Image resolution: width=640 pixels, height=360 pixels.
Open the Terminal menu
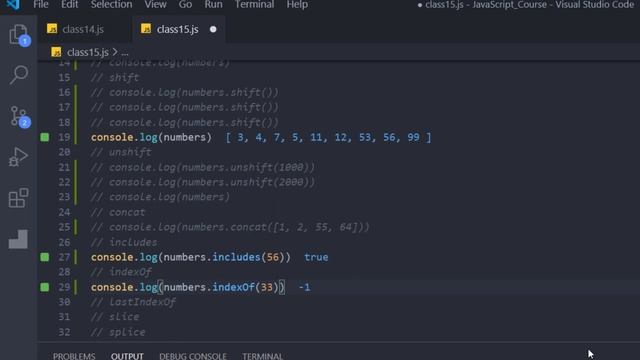click(254, 4)
